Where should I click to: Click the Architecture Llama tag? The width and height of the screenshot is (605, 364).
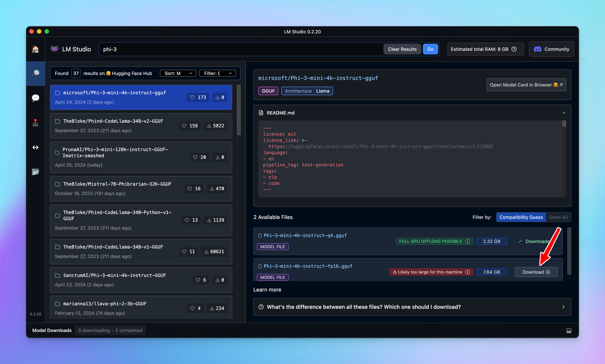coord(307,91)
